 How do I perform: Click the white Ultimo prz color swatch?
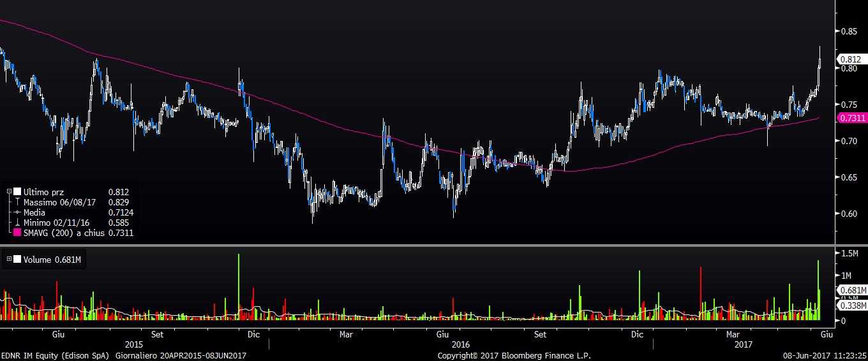pyautogui.click(x=17, y=191)
